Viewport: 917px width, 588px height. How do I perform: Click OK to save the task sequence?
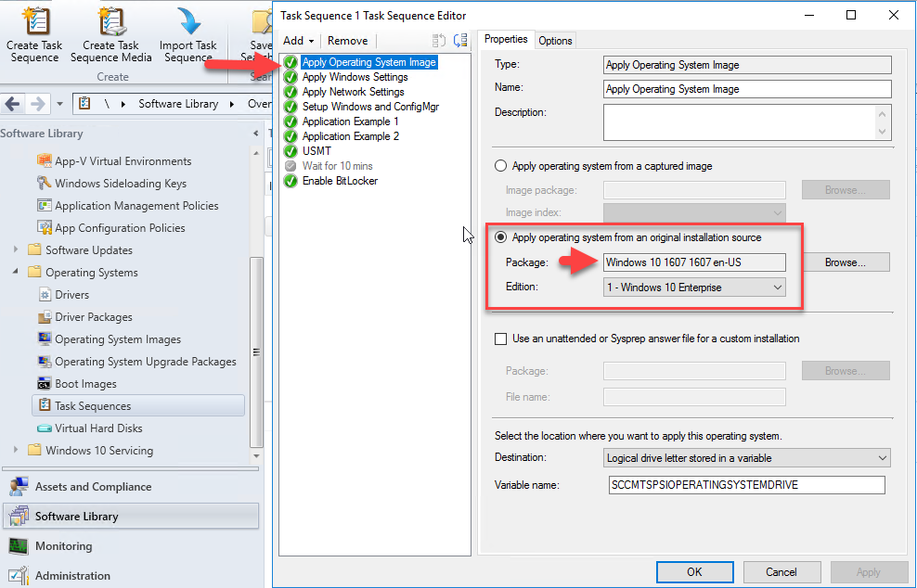click(694, 572)
